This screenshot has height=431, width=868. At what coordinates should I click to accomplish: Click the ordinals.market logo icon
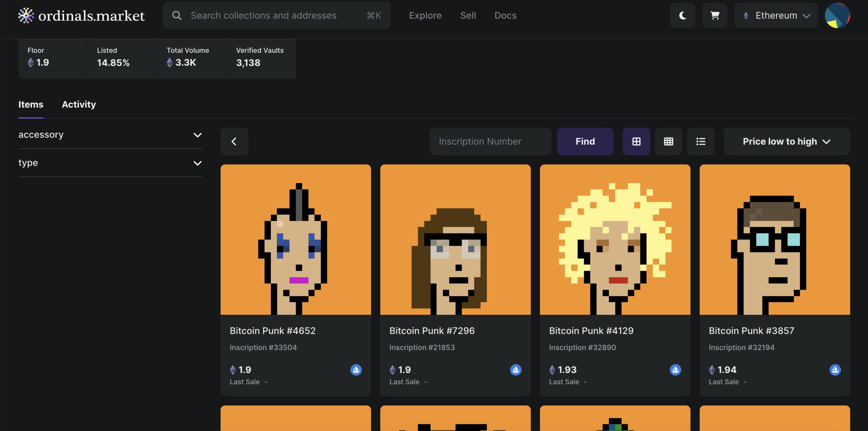coord(26,16)
